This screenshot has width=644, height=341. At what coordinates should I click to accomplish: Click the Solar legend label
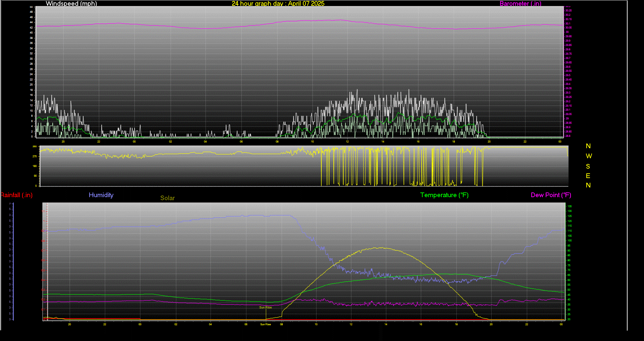click(167, 198)
